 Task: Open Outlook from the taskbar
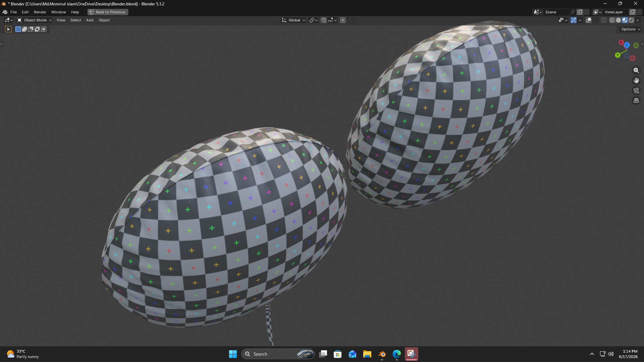pyautogui.click(x=353, y=354)
